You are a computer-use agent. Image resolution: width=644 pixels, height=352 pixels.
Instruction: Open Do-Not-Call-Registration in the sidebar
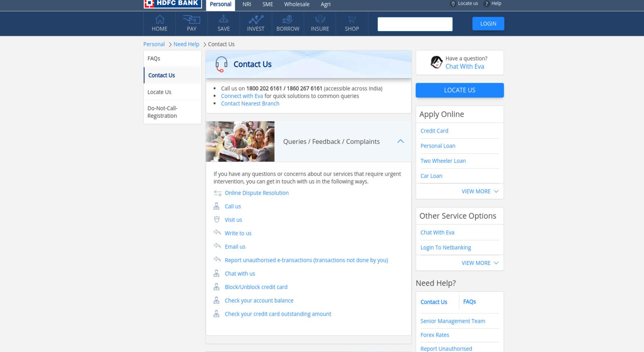click(172, 112)
